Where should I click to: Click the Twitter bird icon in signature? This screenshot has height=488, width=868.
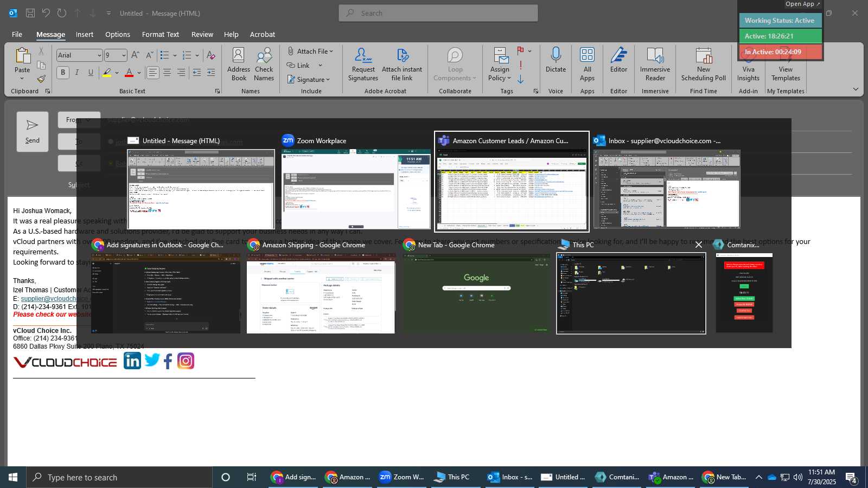152,360
